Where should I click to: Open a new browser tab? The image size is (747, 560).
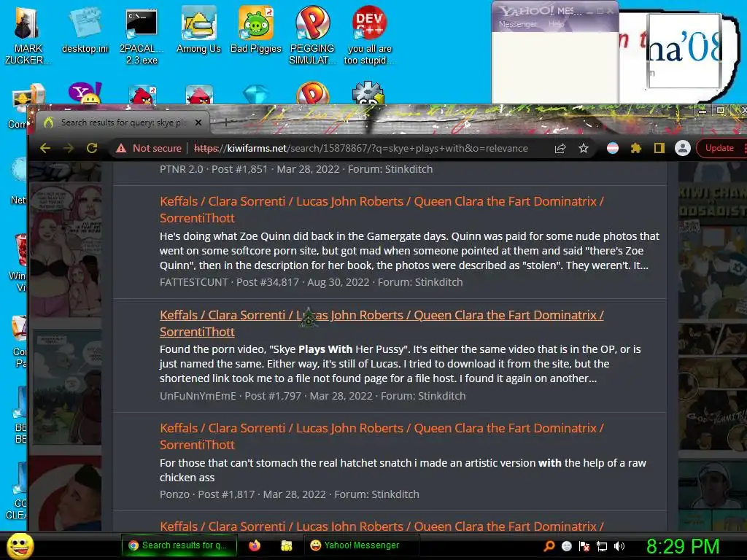226,122
